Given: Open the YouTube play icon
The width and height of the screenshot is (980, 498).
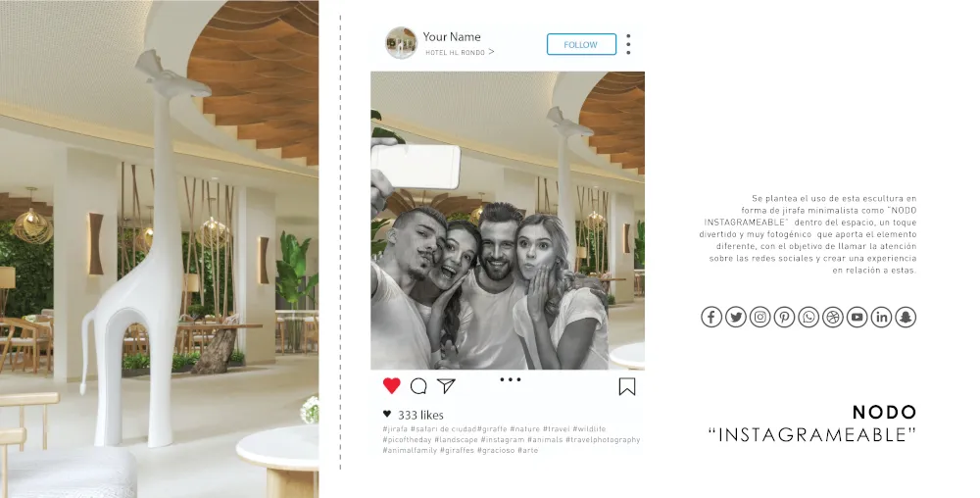Looking at the screenshot, I should (857, 317).
